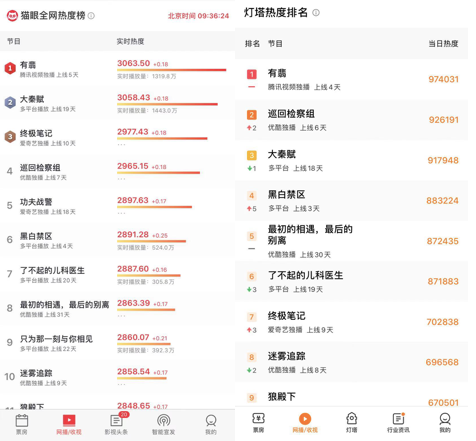Open 我的 tab in Dengta bottom bar

445,423
